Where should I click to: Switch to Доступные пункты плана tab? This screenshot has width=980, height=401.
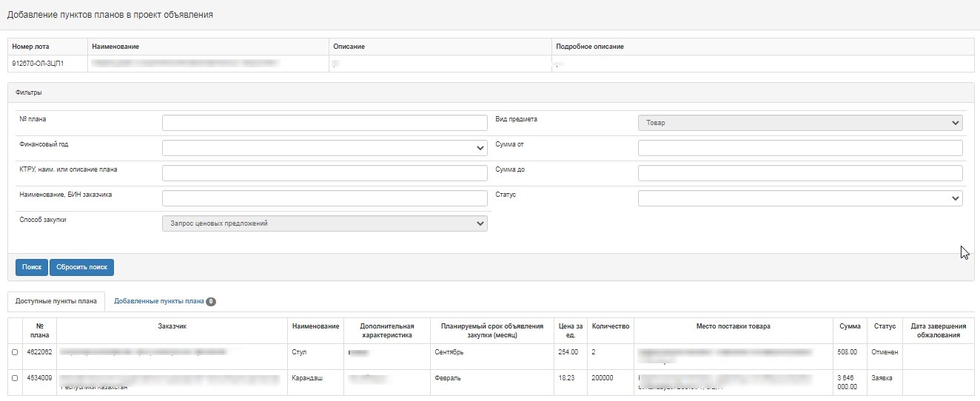coord(56,301)
